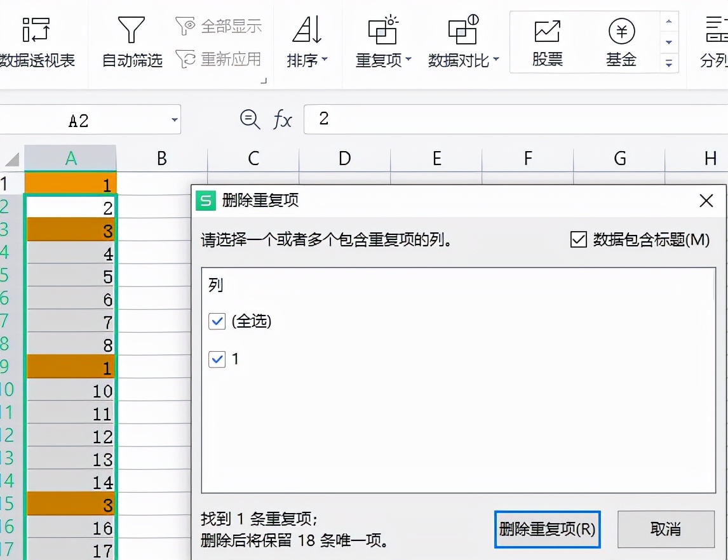Click cell A17 containing 17
The image size is (728, 560).
70,549
